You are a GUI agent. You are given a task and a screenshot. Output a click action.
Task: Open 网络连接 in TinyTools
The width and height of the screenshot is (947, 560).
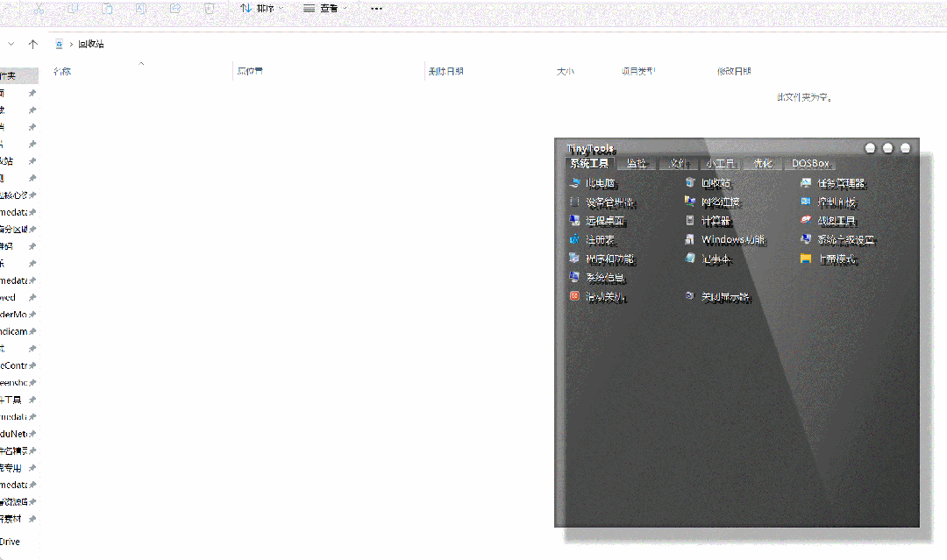click(x=713, y=202)
